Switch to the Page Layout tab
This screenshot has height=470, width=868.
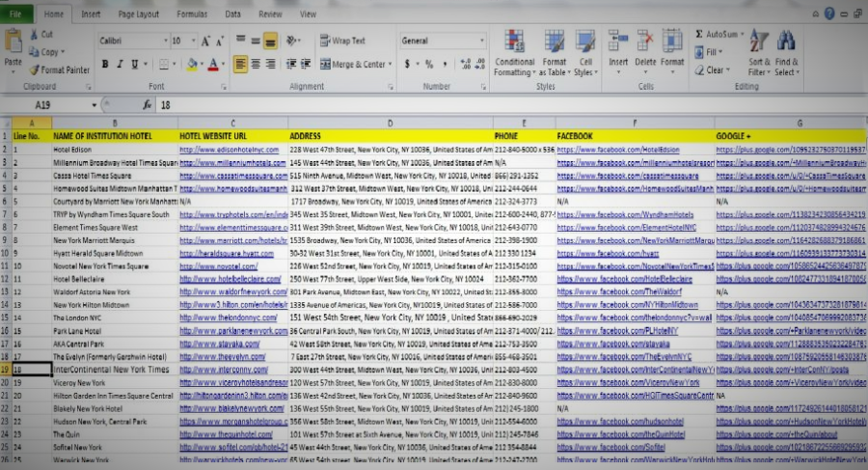click(x=138, y=14)
